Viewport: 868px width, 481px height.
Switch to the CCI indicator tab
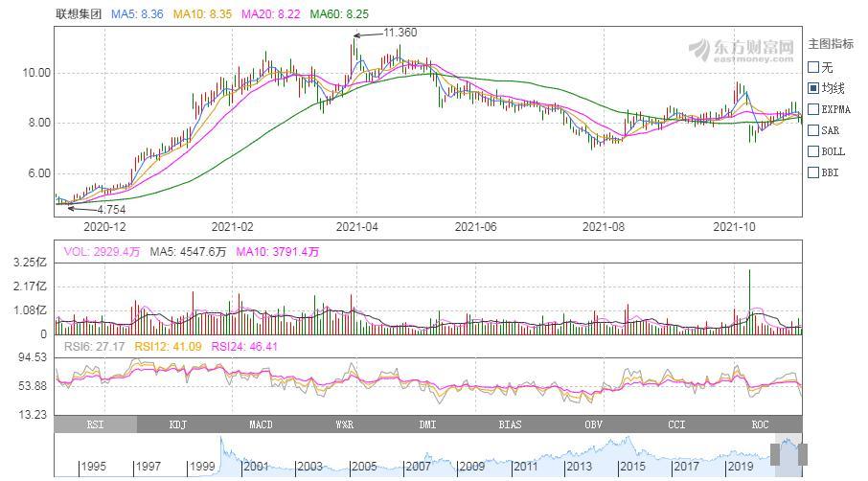click(676, 424)
